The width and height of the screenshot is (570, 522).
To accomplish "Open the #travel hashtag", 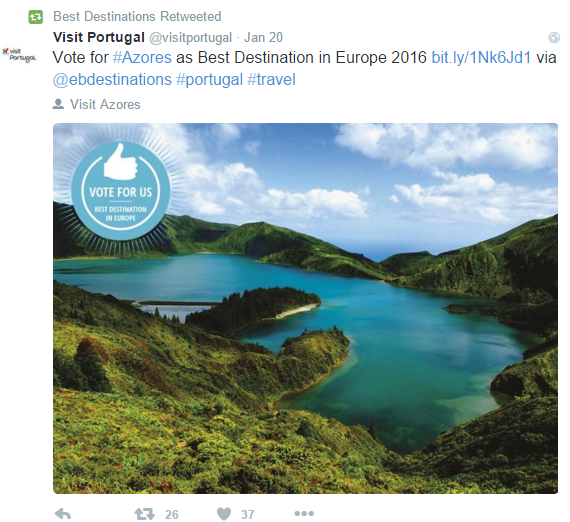I will 271,80.
